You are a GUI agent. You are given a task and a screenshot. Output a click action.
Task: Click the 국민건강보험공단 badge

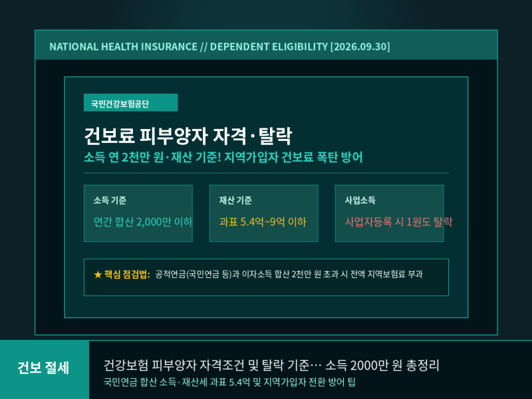(130, 102)
